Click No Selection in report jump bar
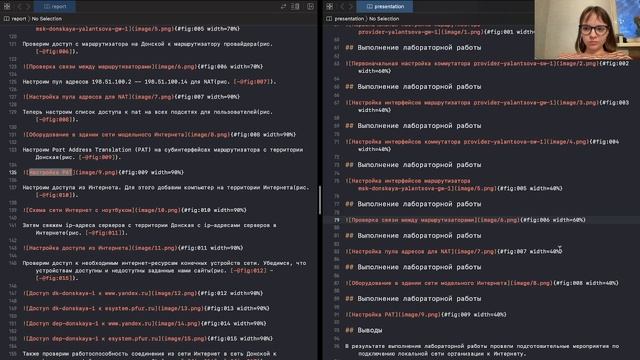Screen dimensions: 640x360 click(47, 19)
